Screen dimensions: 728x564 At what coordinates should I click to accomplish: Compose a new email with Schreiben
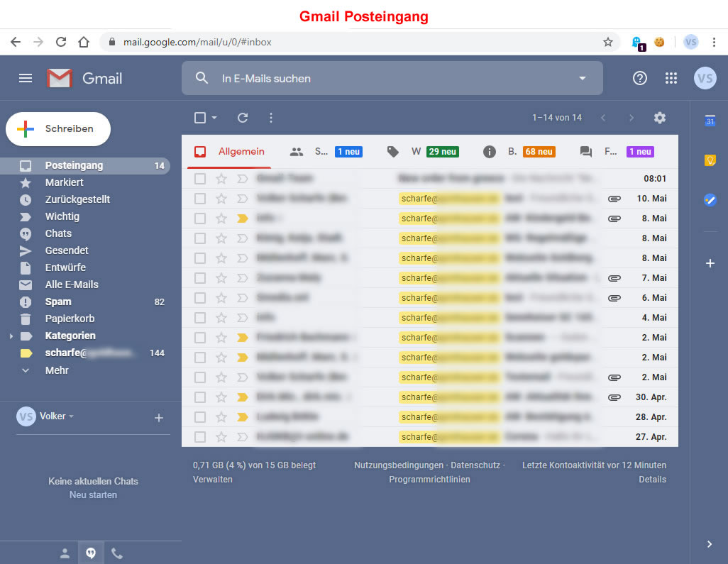[x=58, y=129]
